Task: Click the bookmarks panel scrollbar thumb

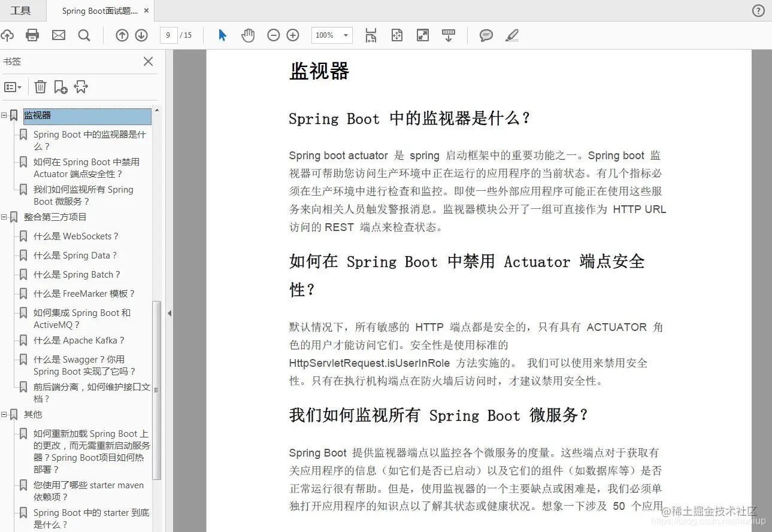Action: 157,390
